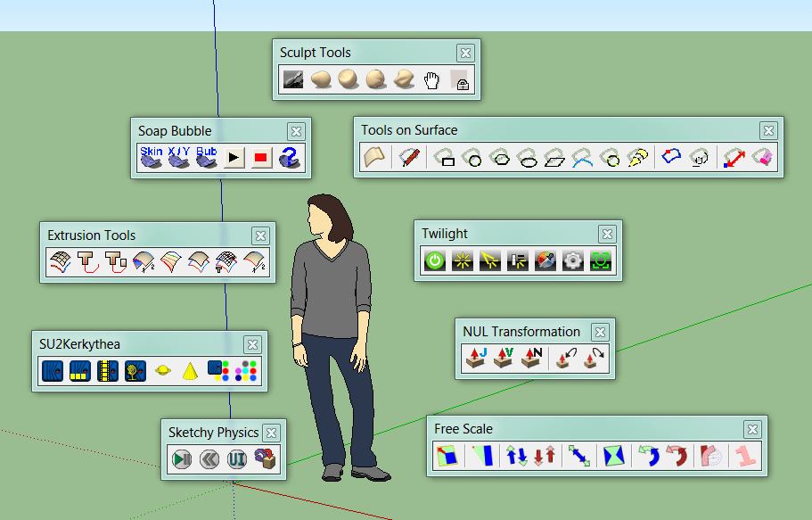Select the Hand tool in Sculpt Tools
Screen dimensions: 812x520
(x=432, y=79)
